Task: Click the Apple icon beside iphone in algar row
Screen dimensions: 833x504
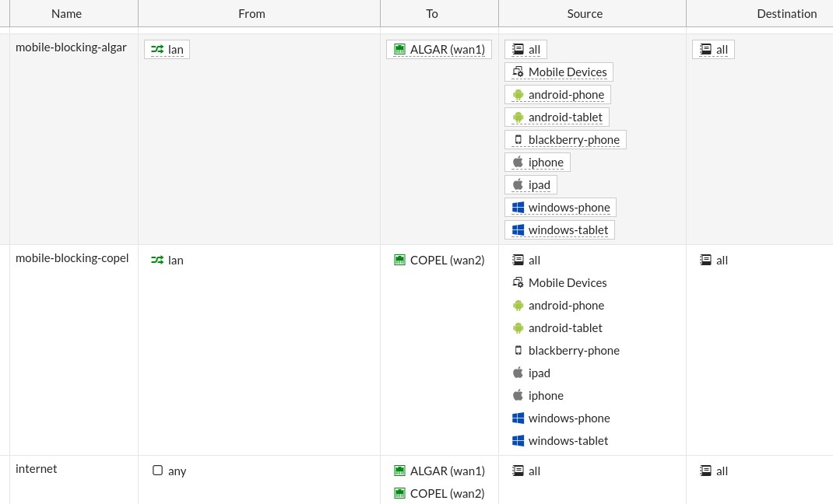Action: click(x=518, y=163)
